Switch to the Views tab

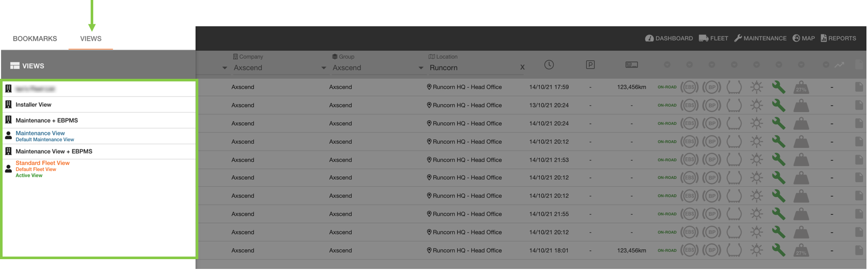(x=91, y=39)
